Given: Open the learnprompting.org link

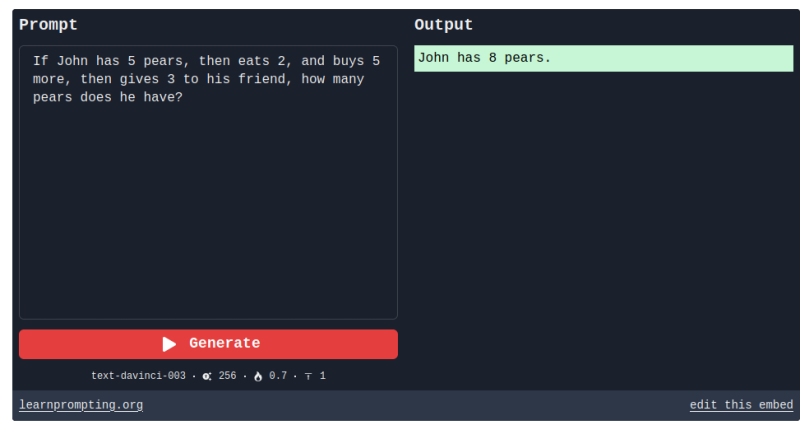Looking at the screenshot, I should tap(81, 405).
